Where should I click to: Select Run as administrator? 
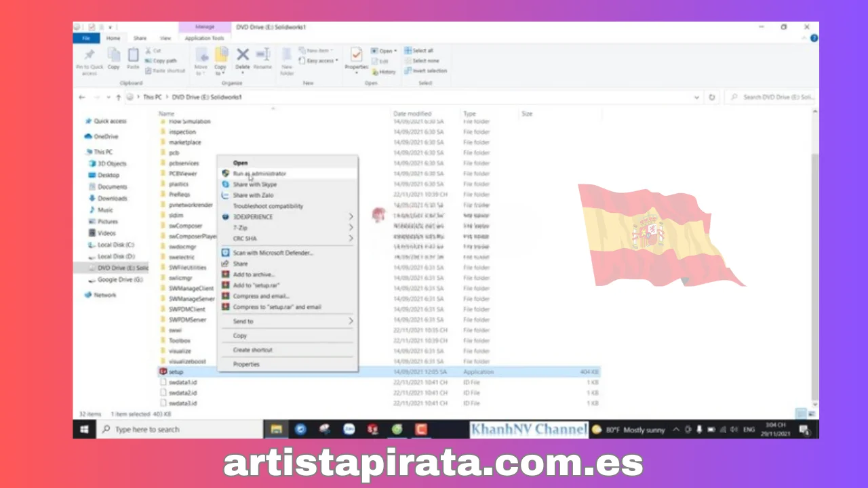[x=288, y=174]
